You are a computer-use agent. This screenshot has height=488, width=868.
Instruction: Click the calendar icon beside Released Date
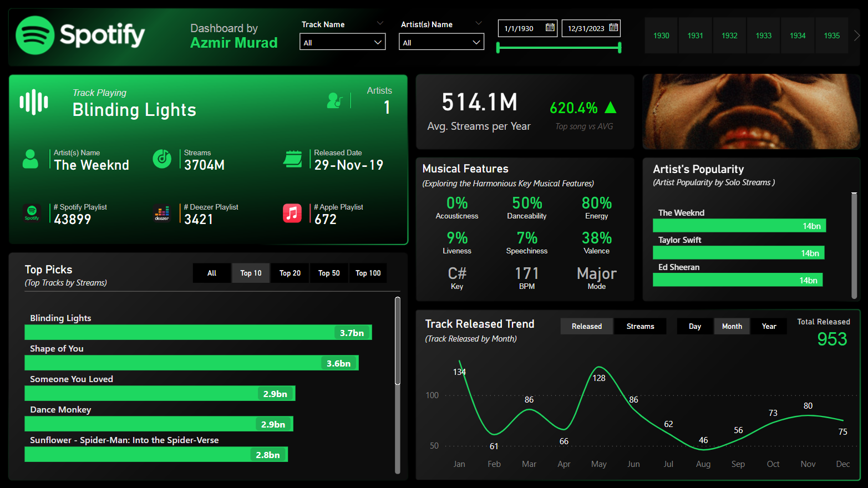[293, 159]
